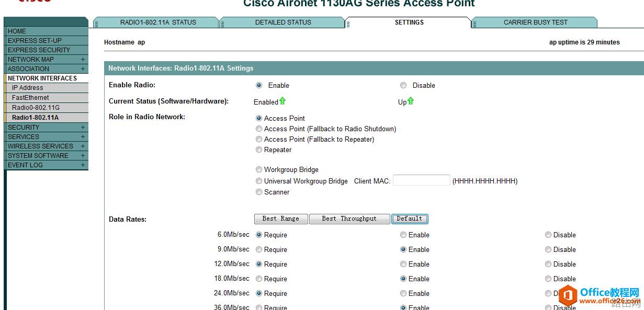The width and height of the screenshot is (644, 310).
Task: Set 6.0Mb/sec to Enable
Action: click(x=403, y=235)
